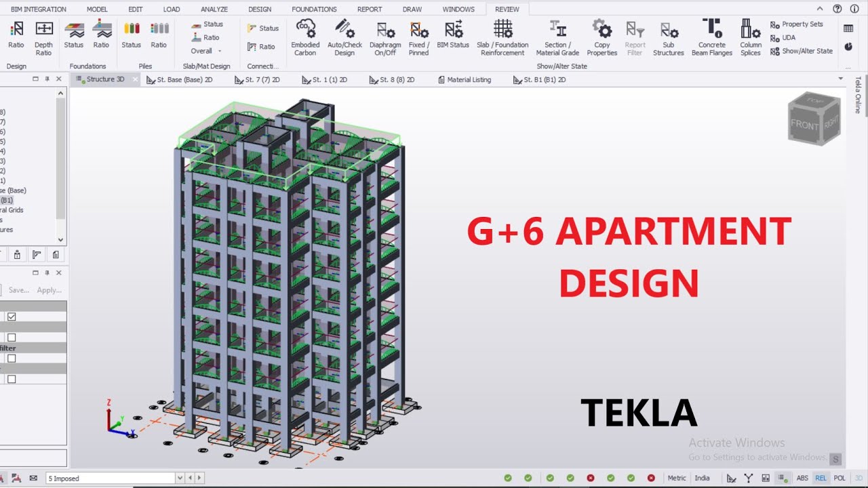This screenshot has height=488, width=868.
Task: Select Section / Material Grade tool
Action: [557, 38]
